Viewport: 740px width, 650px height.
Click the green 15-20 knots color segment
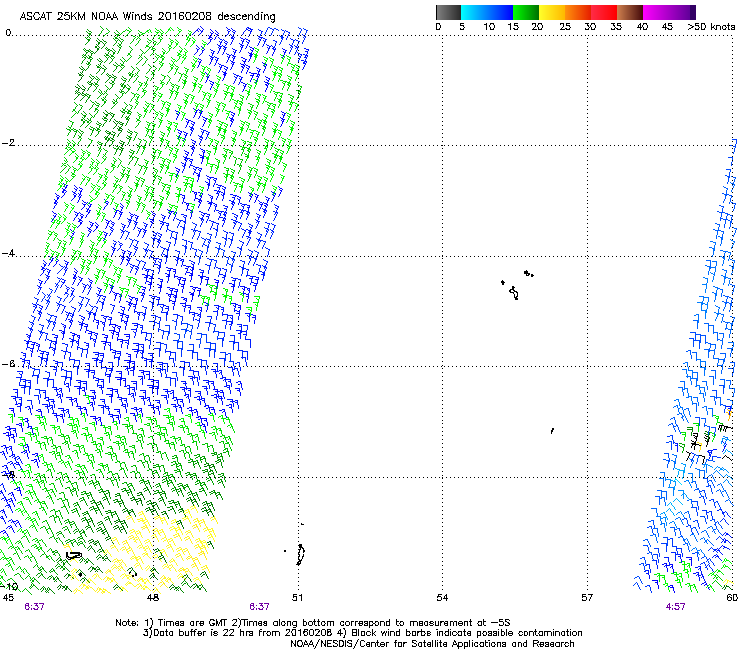[526, 12]
